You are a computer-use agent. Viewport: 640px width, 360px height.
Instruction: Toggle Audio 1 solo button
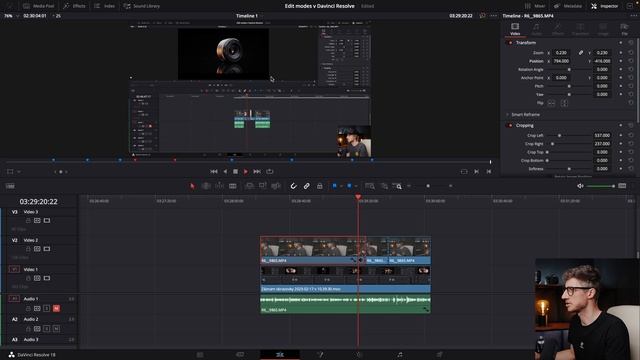[x=47, y=309]
